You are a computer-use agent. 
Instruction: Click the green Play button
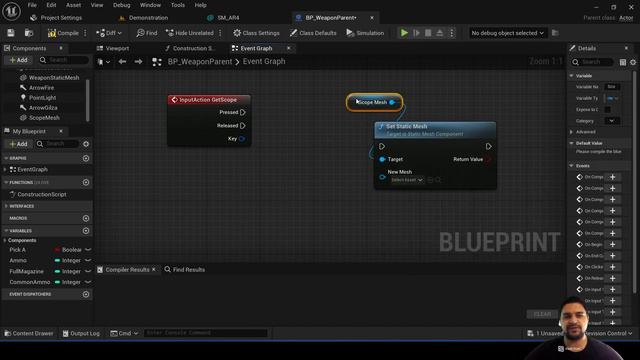tap(404, 33)
